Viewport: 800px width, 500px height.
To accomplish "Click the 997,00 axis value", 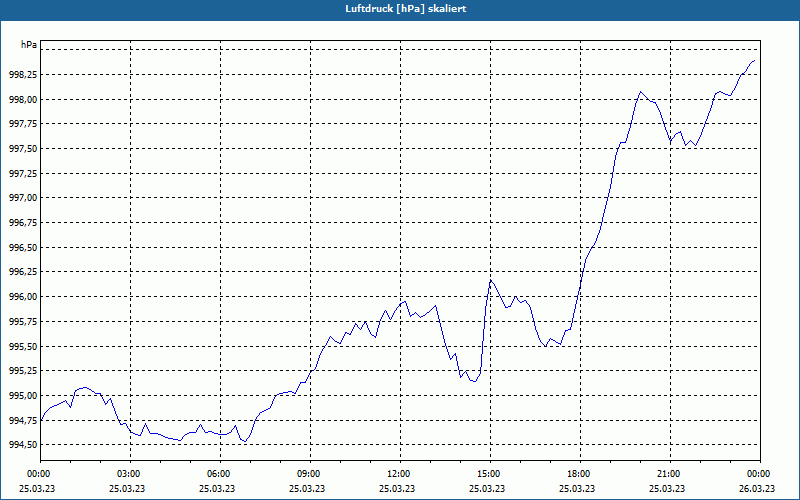I will click(23, 198).
